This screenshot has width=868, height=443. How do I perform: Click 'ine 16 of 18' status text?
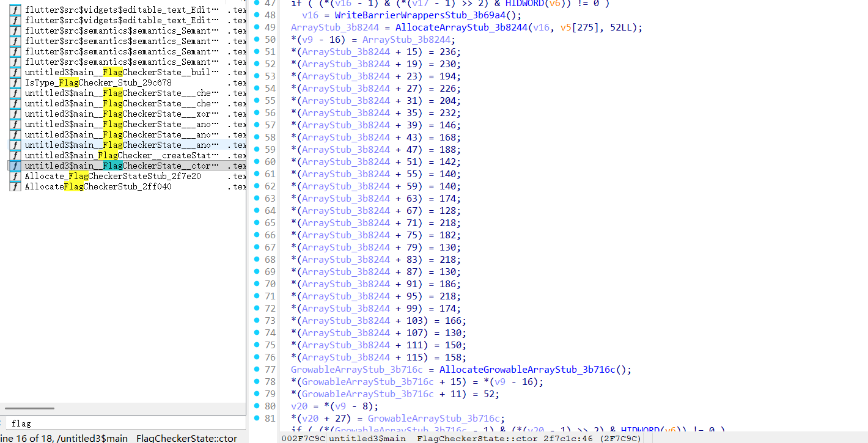pos(28,438)
